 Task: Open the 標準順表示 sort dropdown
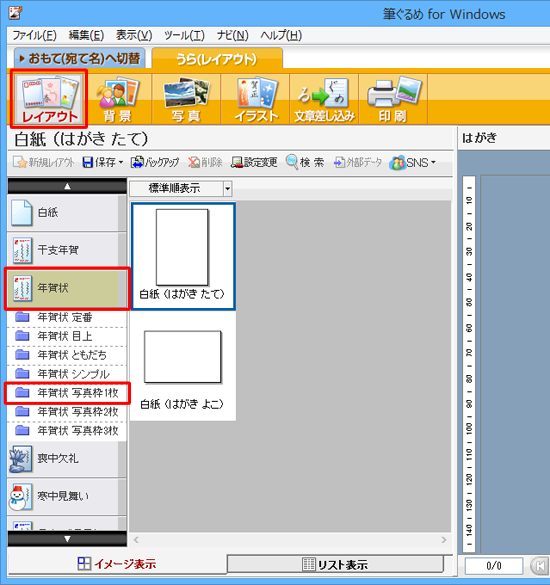[x=181, y=188]
